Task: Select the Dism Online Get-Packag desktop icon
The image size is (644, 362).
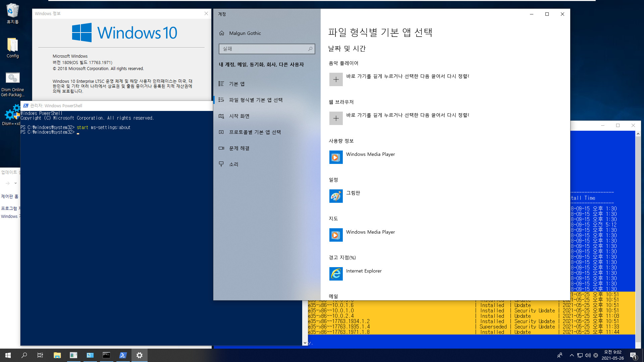Action: pos(13,84)
